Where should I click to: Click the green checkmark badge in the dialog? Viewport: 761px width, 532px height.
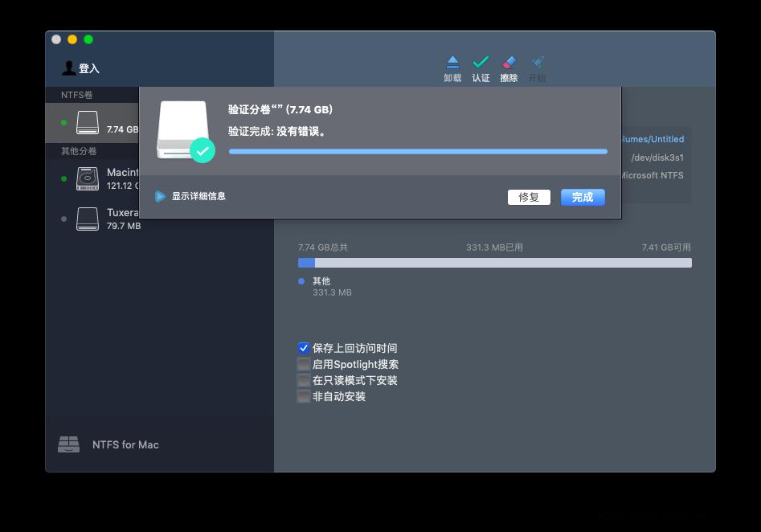click(203, 150)
